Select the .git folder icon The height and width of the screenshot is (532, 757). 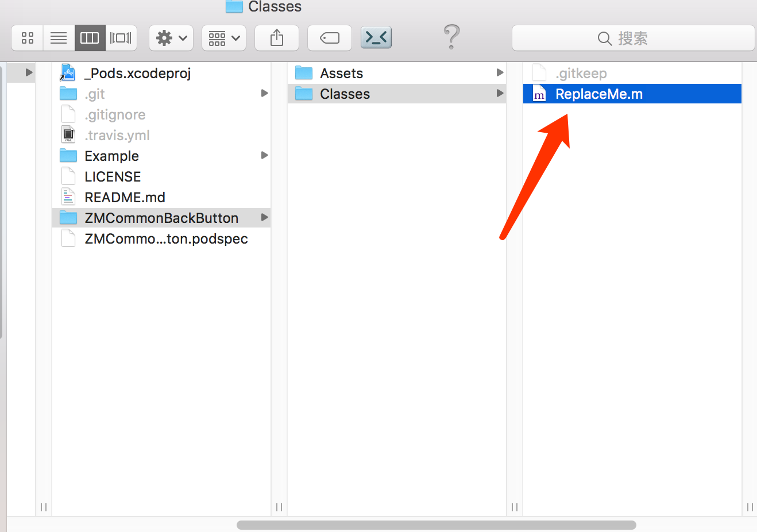click(x=68, y=93)
